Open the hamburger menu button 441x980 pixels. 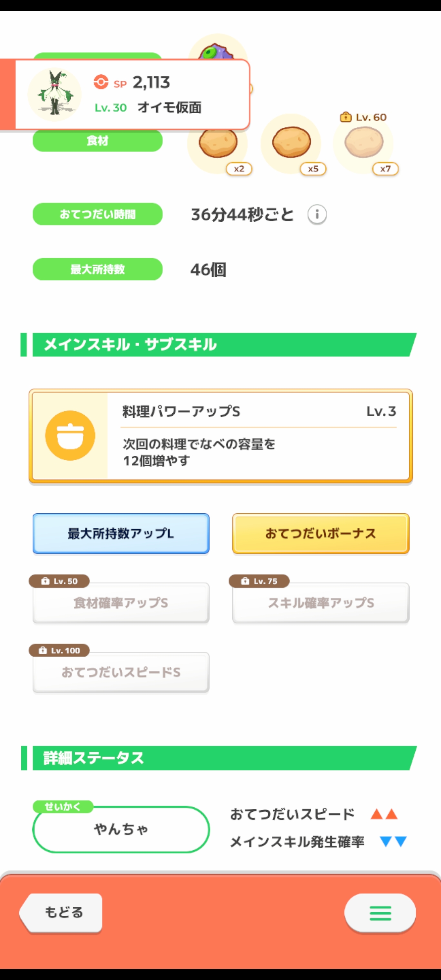click(380, 913)
